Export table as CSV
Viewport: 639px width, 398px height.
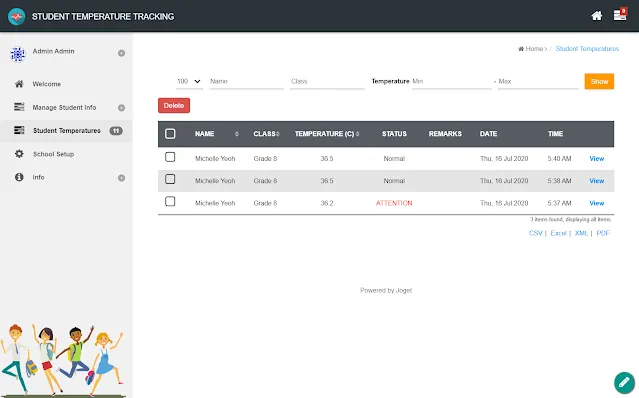pyautogui.click(x=535, y=233)
